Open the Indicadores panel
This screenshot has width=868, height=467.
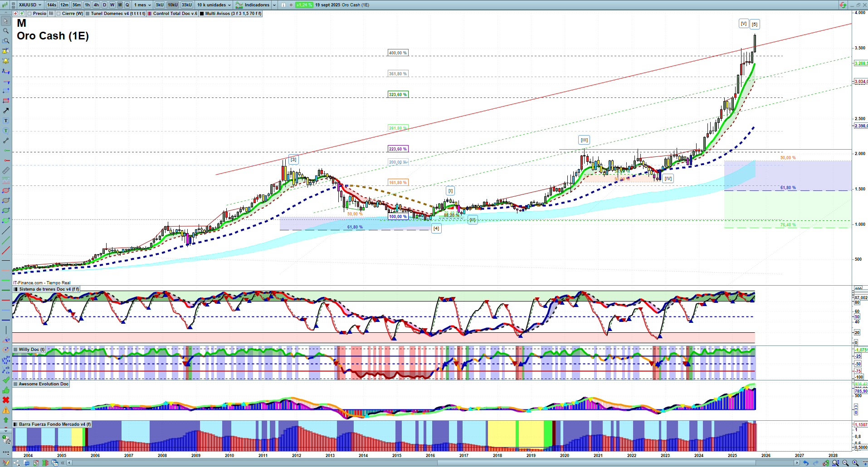256,5
